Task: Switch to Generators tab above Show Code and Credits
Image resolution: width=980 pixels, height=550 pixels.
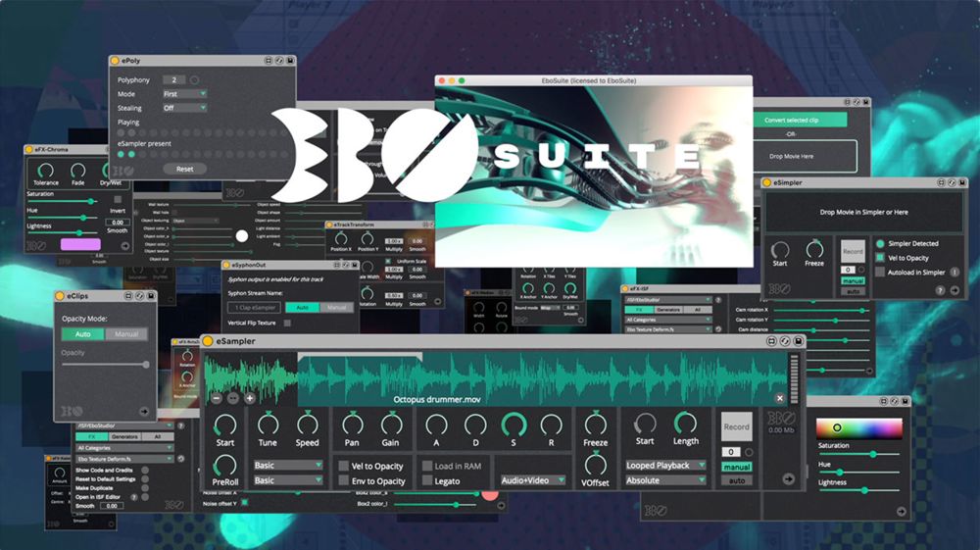Action: (x=124, y=437)
